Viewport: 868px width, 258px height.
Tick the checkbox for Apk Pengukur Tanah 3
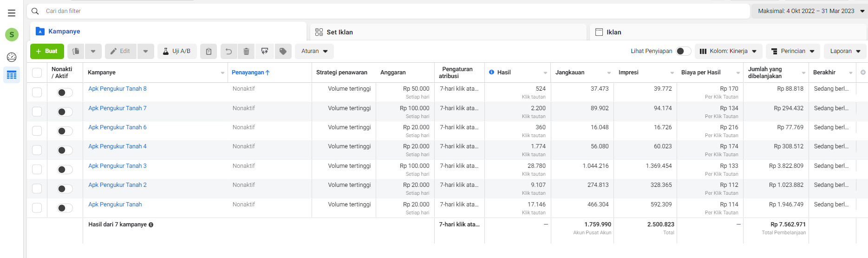click(x=37, y=170)
